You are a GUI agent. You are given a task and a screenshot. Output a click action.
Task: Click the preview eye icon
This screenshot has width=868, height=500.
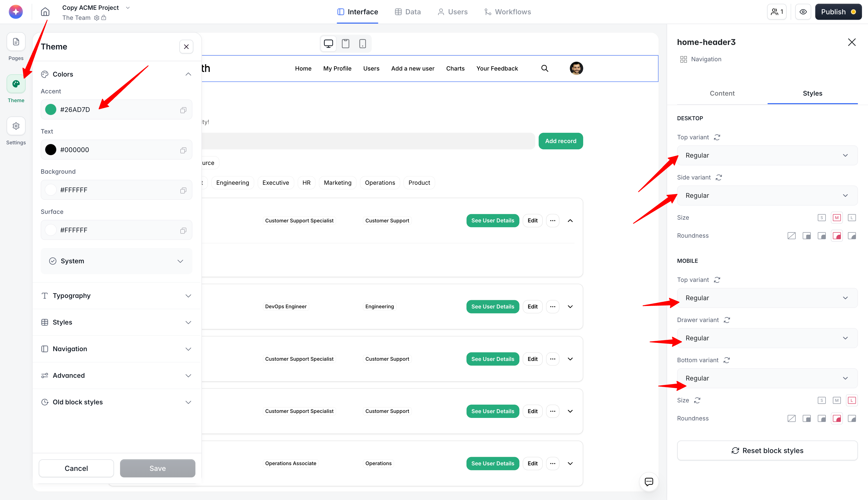click(803, 12)
